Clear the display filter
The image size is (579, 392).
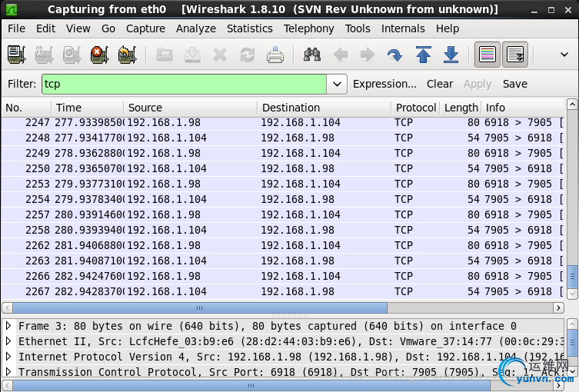(x=440, y=84)
